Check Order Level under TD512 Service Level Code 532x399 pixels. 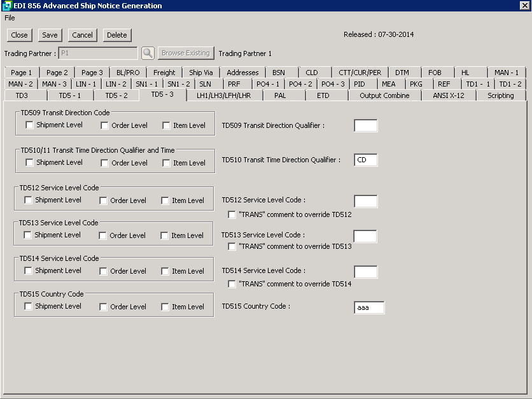click(104, 200)
